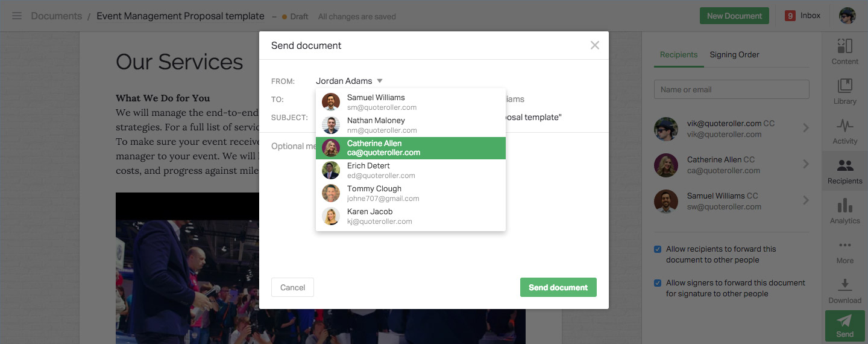Expand Samuel Williams recipient details chevron
This screenshot has width=868, height=344.
pos(806,200)
